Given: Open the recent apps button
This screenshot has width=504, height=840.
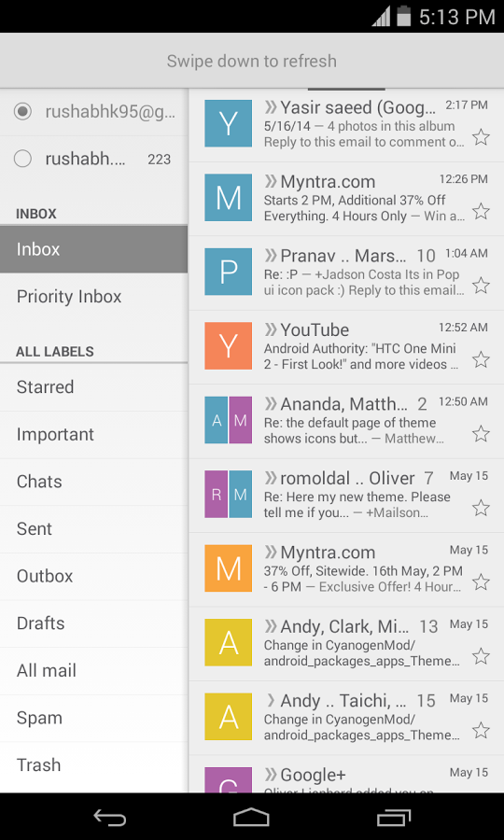Looking at the screenshot, I should pos(394,818).
